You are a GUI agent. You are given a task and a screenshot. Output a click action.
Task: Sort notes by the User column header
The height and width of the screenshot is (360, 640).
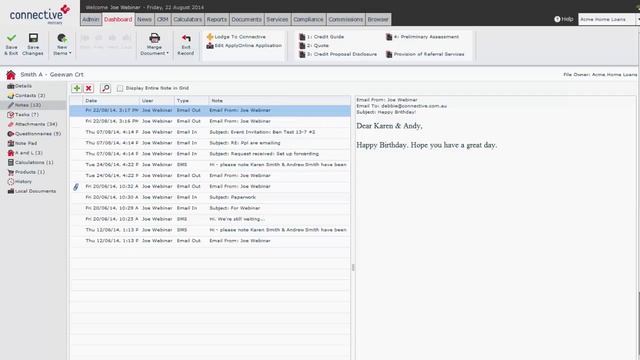[x=157, y=100]
